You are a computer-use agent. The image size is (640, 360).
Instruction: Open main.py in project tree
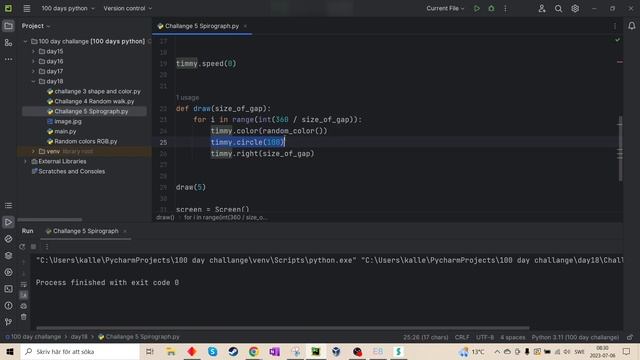pyautogui.click(x=65, y=131)
